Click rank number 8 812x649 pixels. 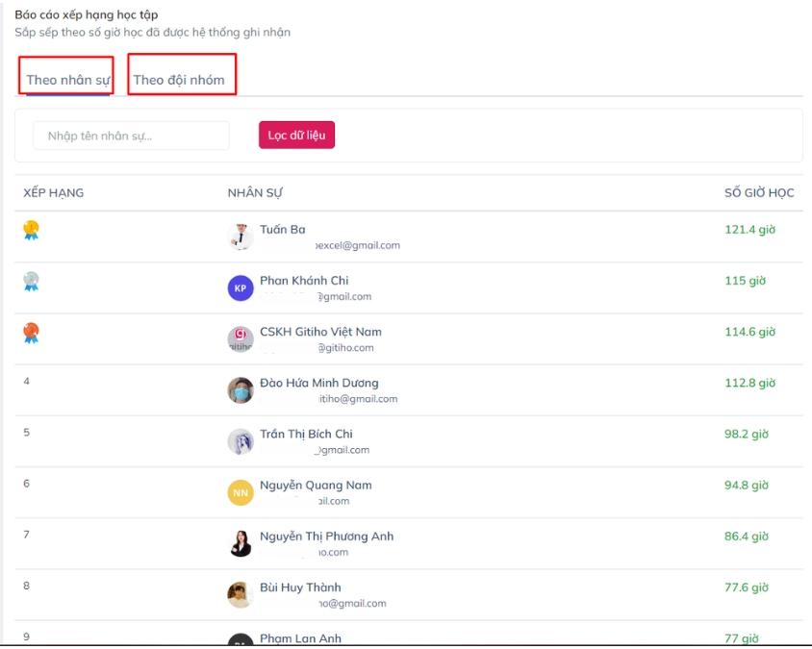tap(26, 586)
